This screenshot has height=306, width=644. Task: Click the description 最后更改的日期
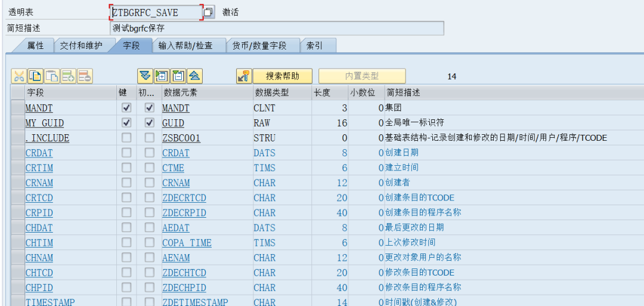414,227
